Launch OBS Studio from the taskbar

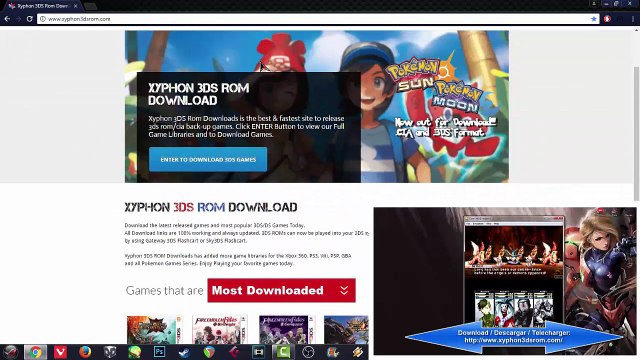[308, 352]
